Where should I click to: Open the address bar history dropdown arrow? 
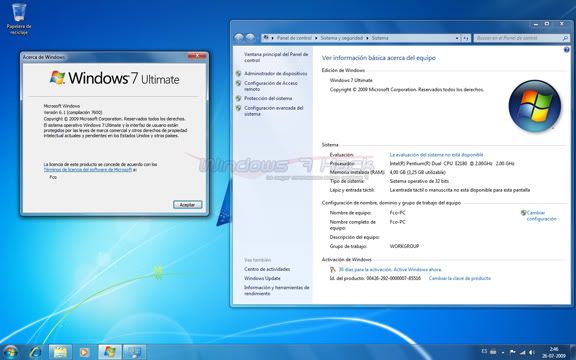coord(457,38)
